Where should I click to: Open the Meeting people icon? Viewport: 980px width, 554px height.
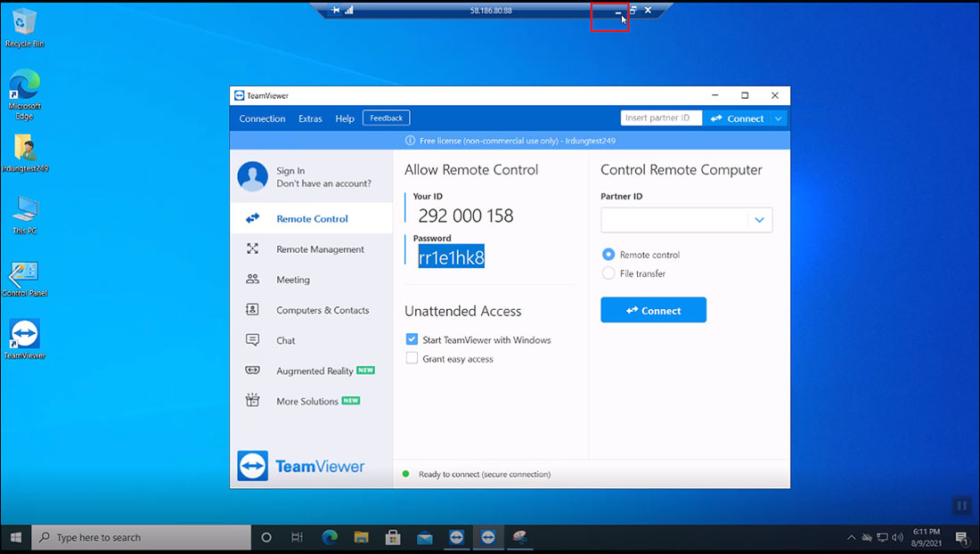click(252, 279)
